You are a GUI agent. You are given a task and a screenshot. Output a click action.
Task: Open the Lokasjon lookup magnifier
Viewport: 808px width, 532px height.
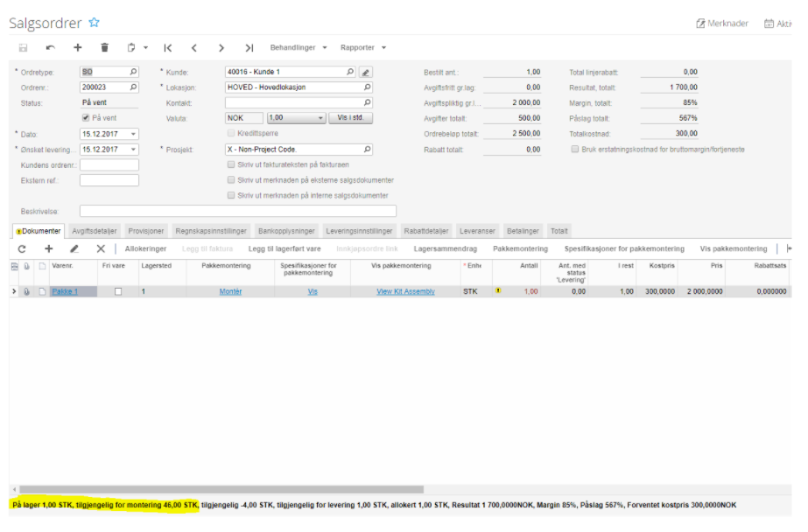pos(368,87)
